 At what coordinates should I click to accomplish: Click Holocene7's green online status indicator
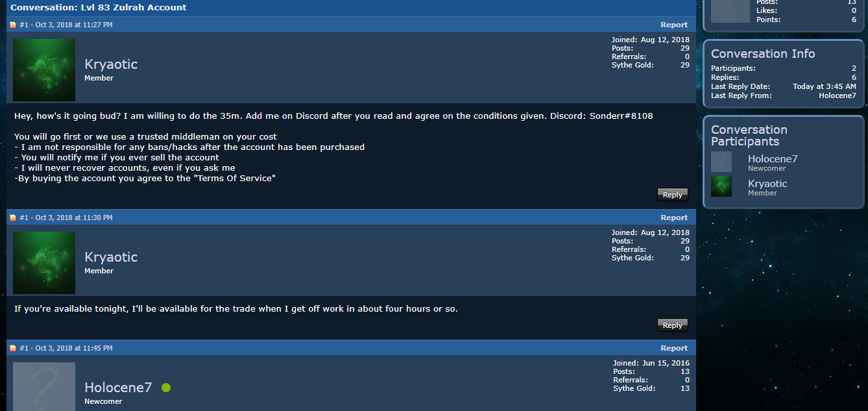point(166,388)
